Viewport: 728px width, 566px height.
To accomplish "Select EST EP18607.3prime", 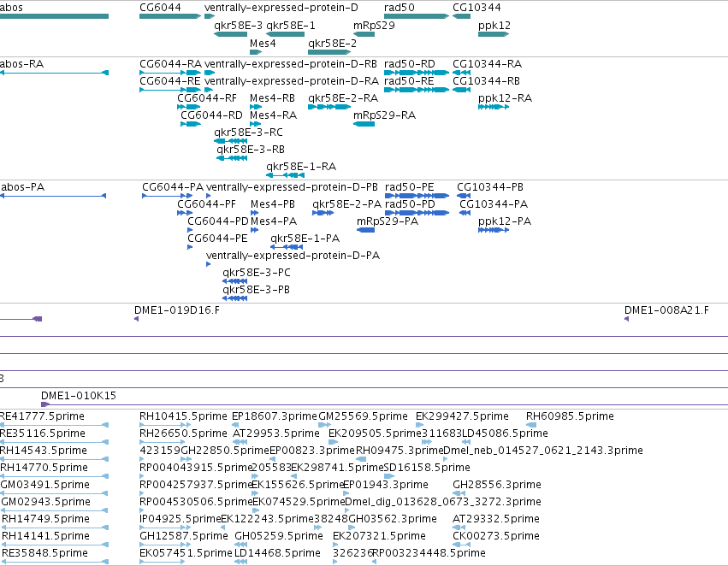I will (x=235, y=425).
